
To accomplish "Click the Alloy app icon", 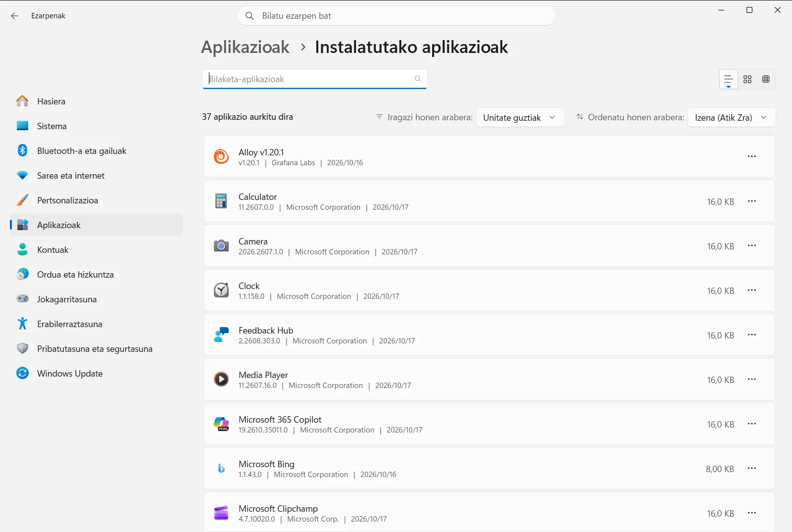I will pyautogui.click(x=221, y=156).
